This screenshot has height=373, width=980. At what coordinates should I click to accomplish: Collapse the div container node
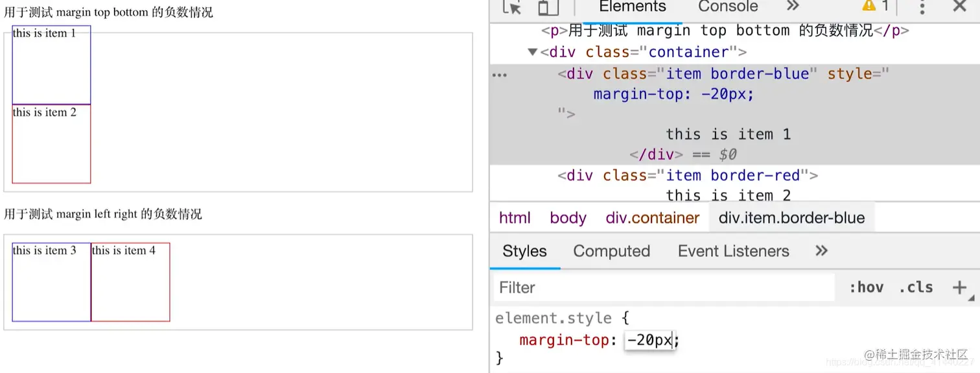tap(533, 52)
